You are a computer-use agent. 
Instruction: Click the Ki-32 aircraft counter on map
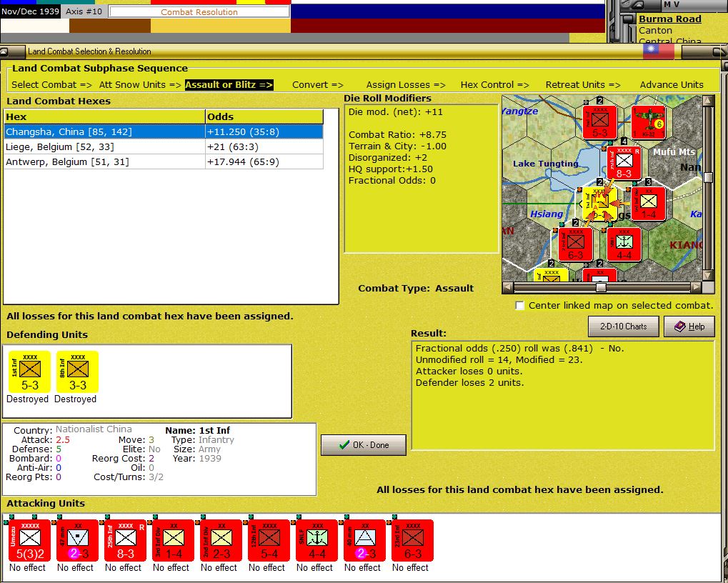[x=649, y=123]
